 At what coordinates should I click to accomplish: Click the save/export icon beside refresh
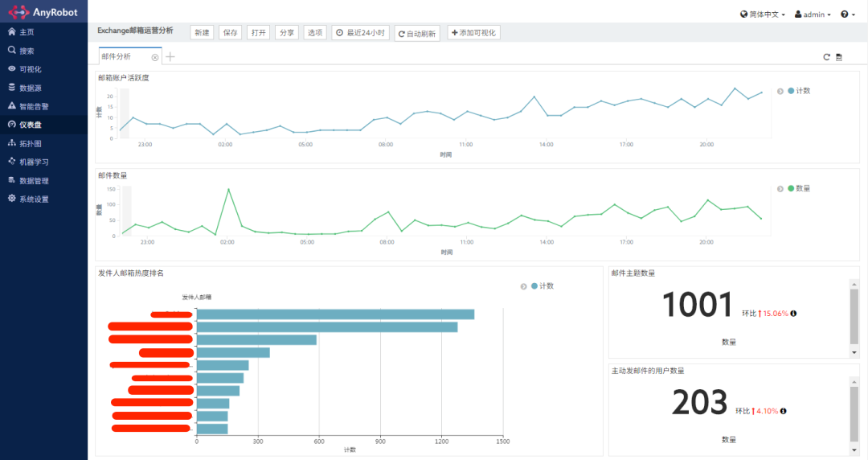[839, 57]
